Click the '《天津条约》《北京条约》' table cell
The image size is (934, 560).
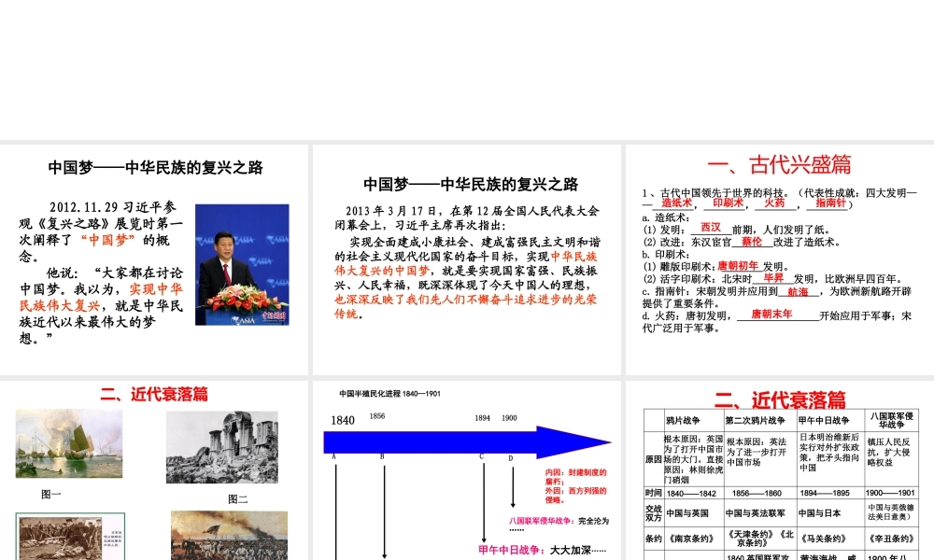(x=760, y=538)
